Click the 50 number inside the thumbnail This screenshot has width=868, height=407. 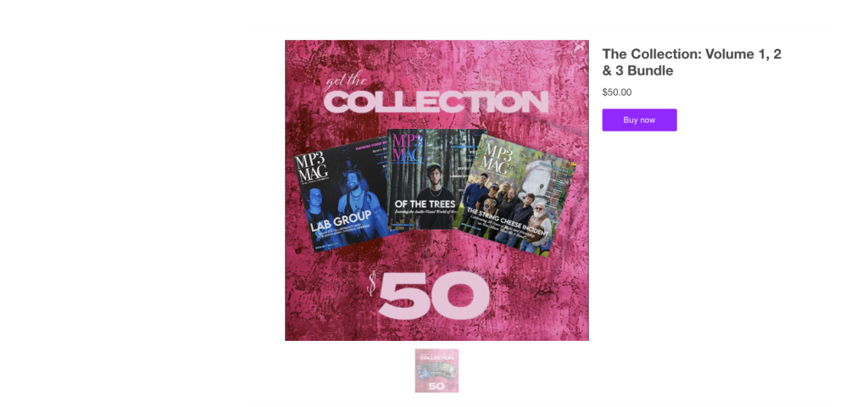pyautogui.click(x=437, y=386)
